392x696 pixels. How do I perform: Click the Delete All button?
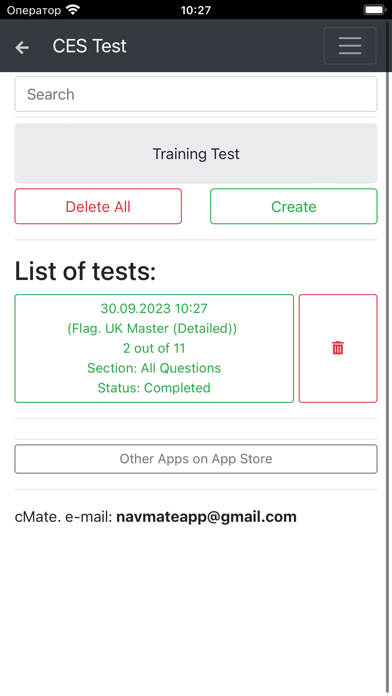pos(98,206)
